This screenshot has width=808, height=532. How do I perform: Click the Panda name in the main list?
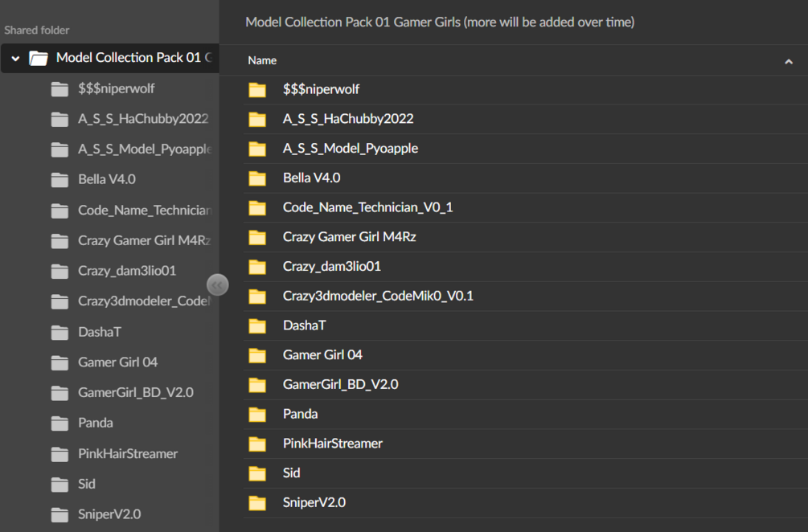[x=300, y=414]
